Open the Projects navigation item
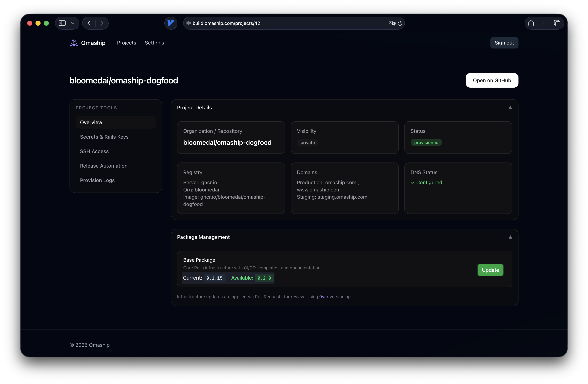 pyautogui.click(x=126, y=43)
